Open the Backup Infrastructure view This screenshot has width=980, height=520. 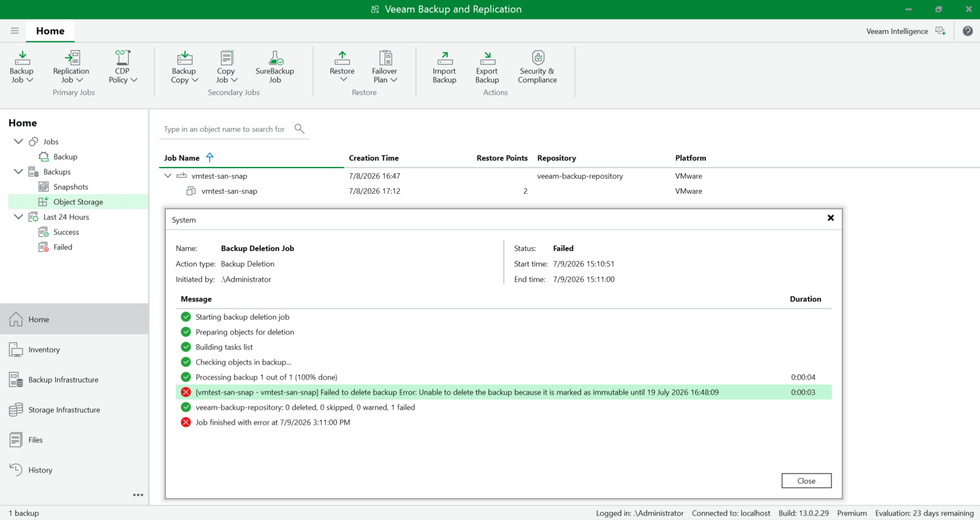(x=74, y=379)
